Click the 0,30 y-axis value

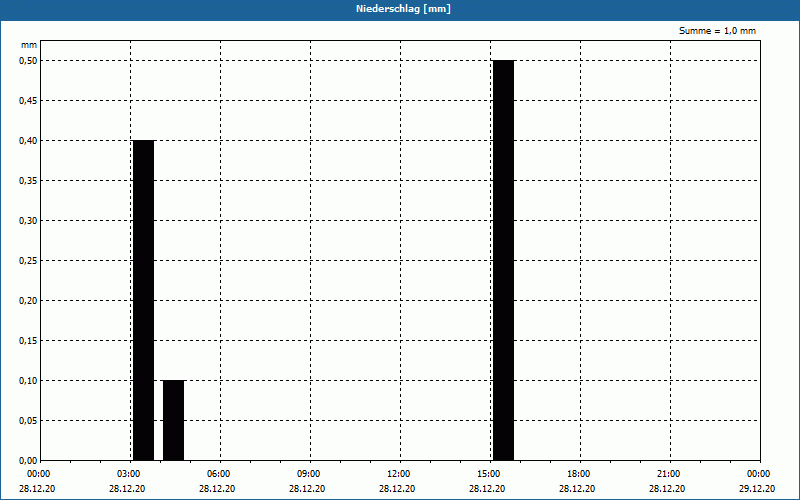[28, 220]
